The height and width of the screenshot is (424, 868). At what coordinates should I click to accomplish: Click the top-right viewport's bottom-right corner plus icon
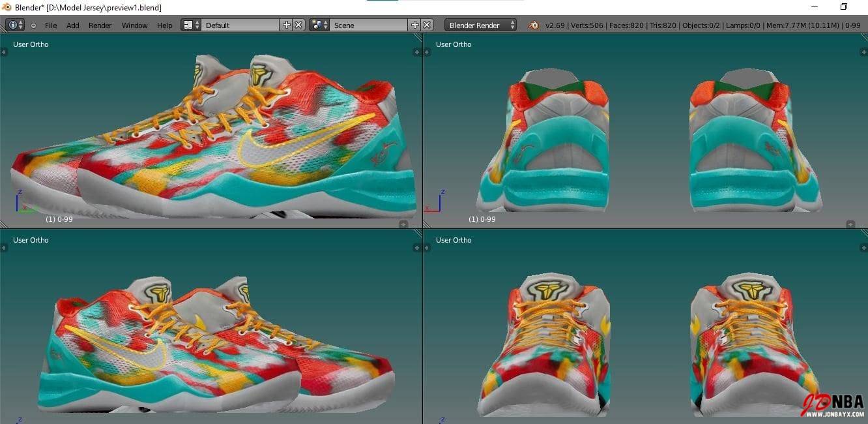(x=850, y=224)
